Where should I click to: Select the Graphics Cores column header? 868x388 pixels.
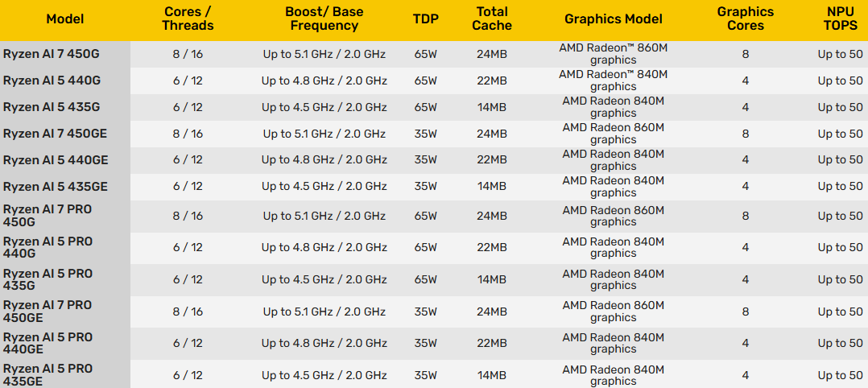746,19
